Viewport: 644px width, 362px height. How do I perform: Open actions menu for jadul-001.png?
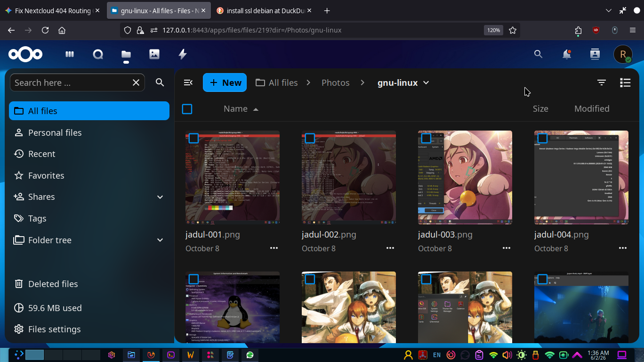(274, 248)
